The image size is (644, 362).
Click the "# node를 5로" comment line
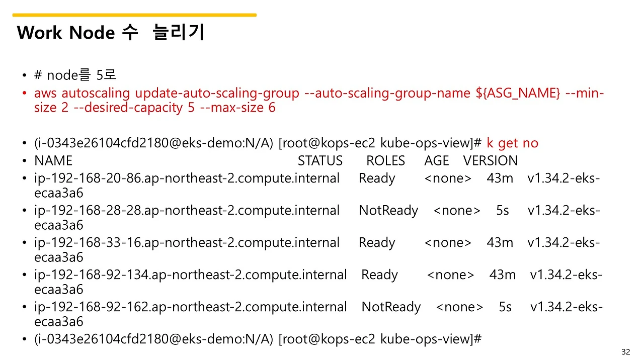(74, 74)
